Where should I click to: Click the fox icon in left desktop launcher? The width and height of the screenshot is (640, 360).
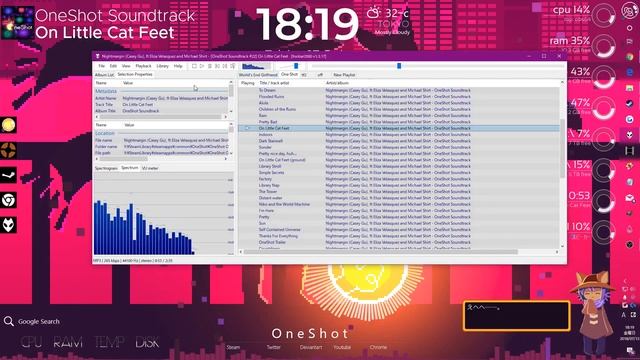click(x=9, y=225)
